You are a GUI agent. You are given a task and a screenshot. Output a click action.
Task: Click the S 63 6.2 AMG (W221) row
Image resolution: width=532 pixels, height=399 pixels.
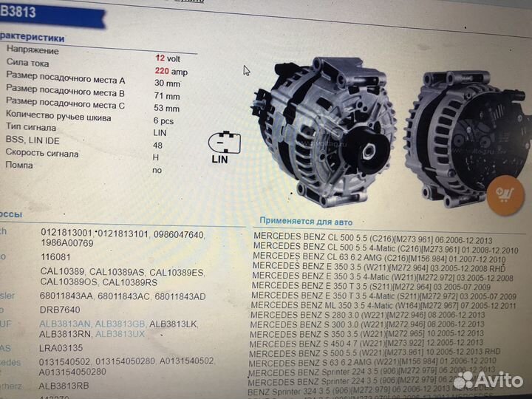pyautogui.click(x=372, y=361)
